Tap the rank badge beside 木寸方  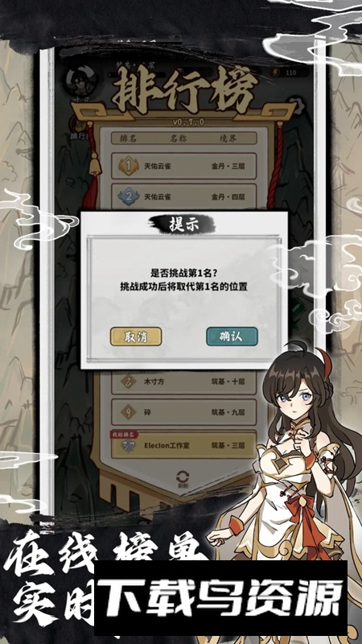[128, 382]
